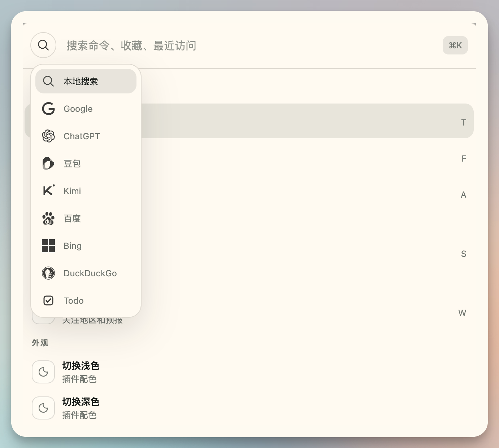Click the S shortcut key hint
Screen dimensions: 499x448
464,254
